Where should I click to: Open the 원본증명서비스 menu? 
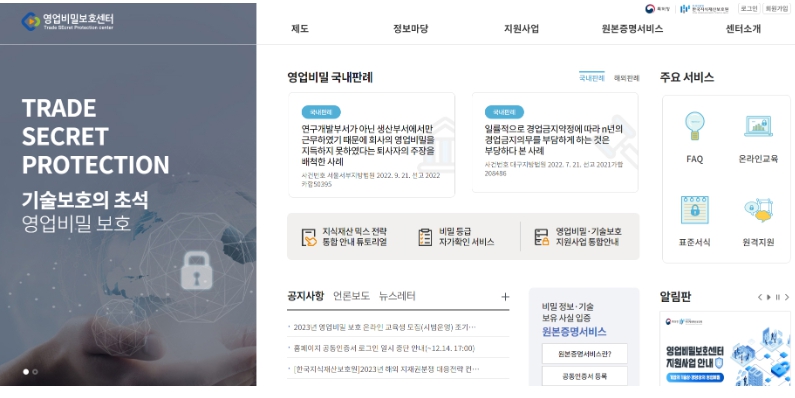point(632,29)
